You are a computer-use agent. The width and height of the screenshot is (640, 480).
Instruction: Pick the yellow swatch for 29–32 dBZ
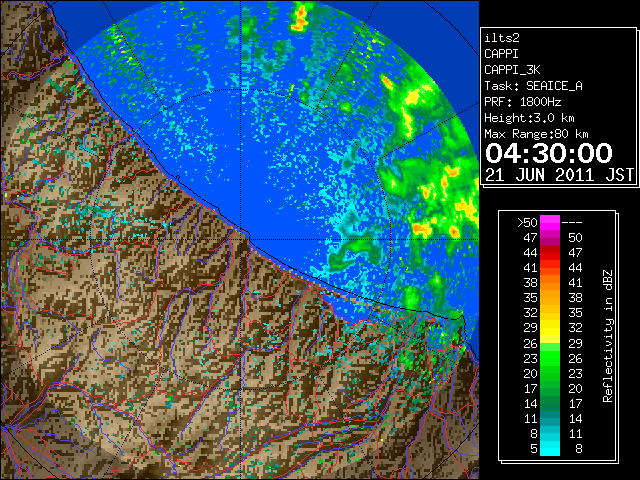(x=550, y=328)
